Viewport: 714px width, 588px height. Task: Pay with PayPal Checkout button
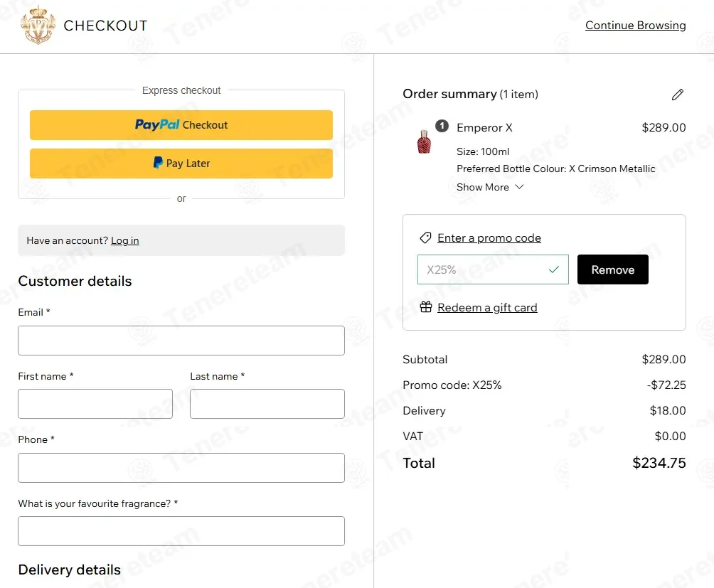[x=181, y=124]
